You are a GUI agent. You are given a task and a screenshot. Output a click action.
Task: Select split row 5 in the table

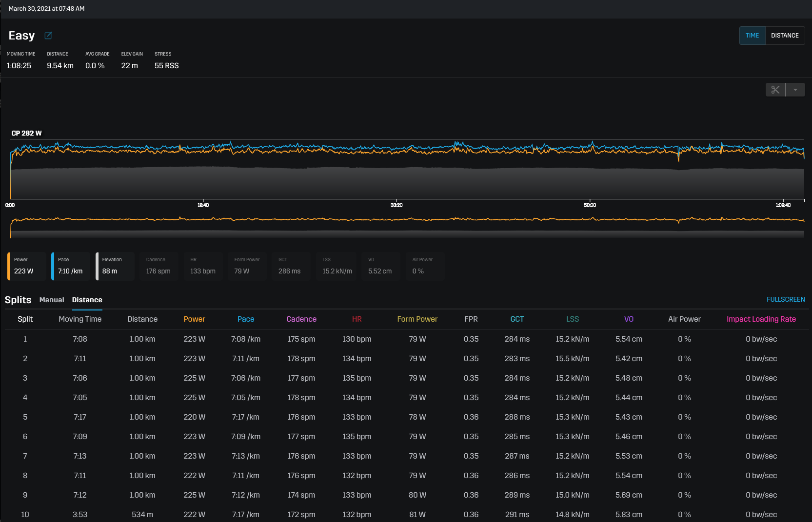tap(25, 417)
